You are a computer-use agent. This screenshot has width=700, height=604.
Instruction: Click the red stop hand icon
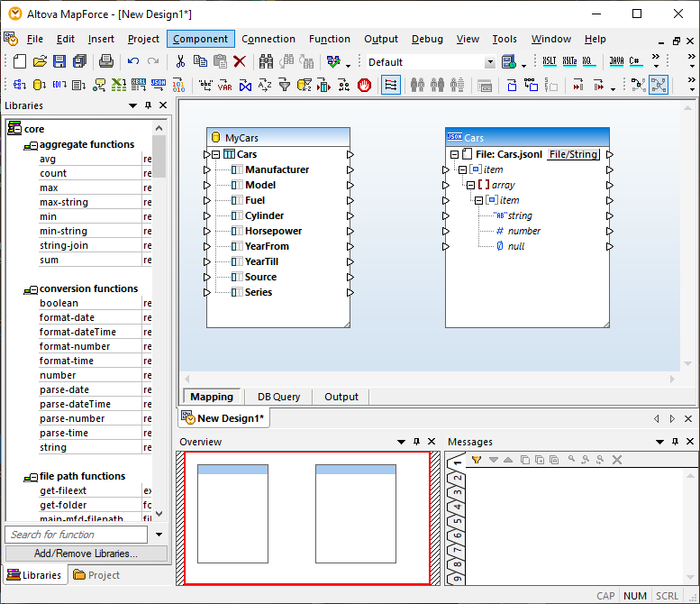pyautogui.click(x=364, y=86)
